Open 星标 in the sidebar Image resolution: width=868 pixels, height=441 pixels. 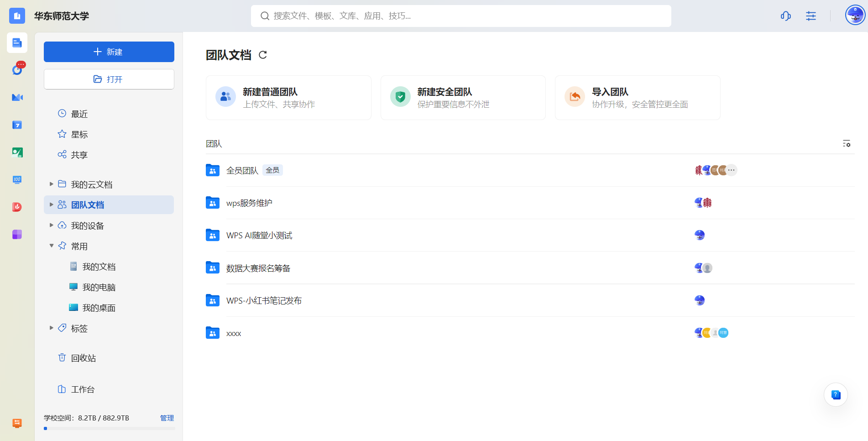pos(109,134)
